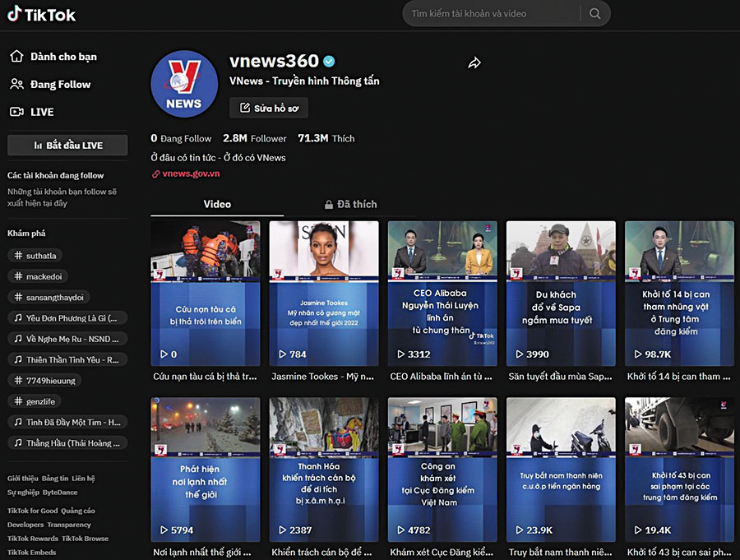Click the TikTok Rewards footer link

point(33,539)
